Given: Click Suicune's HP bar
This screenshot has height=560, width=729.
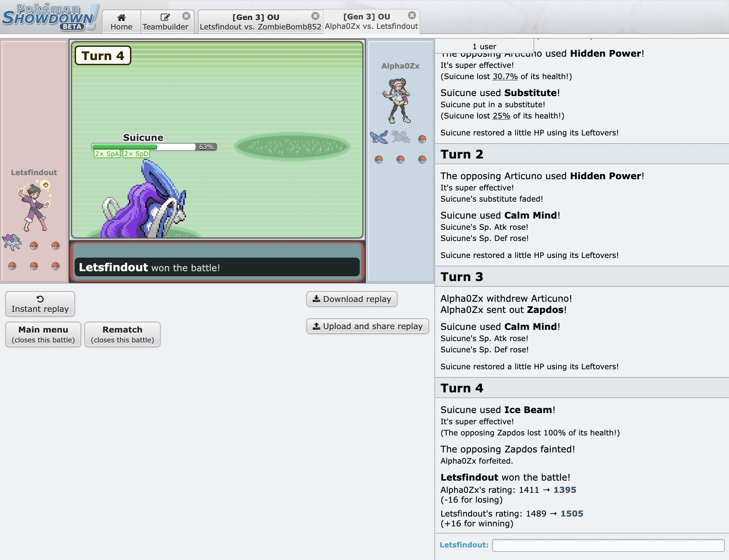Looking at the screenshot, I should pyautogui.click(x=154, y=147).
